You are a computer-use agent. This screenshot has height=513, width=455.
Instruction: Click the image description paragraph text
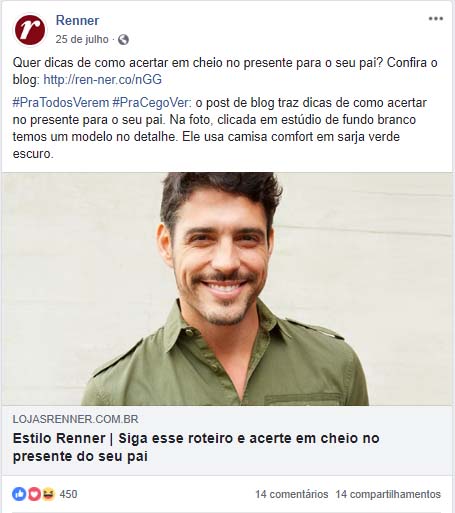(x=219, y=128)
